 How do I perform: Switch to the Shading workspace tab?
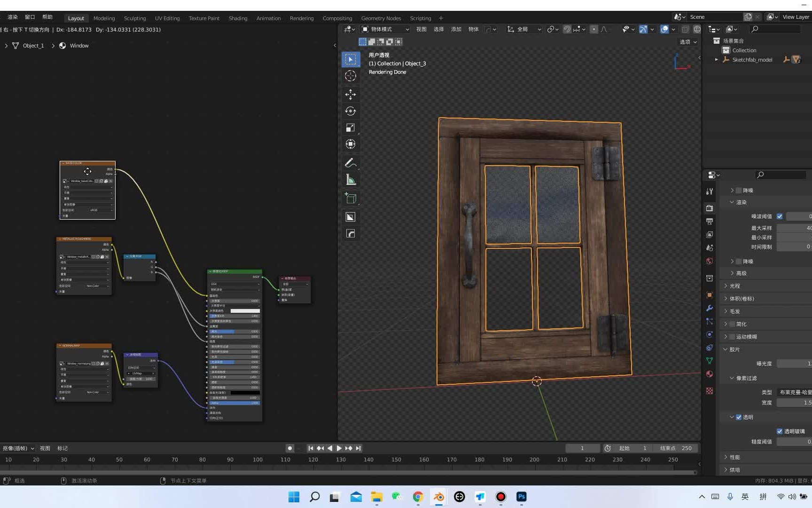(238, 18)
